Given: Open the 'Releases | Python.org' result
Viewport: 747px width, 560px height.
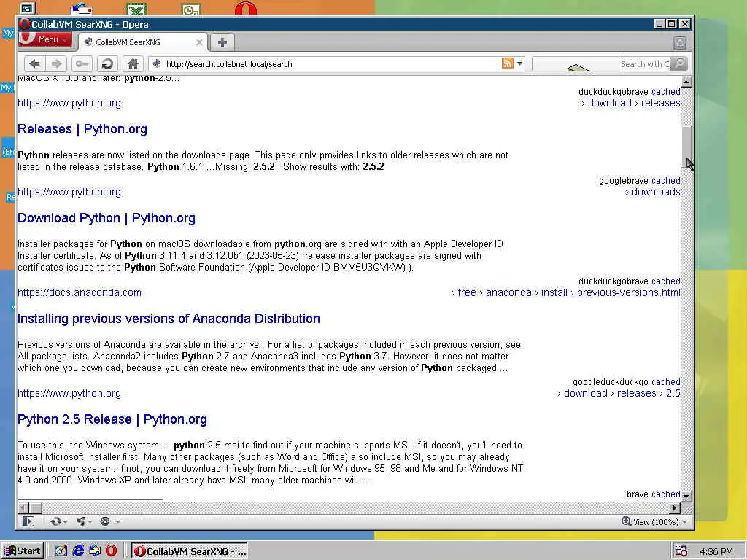Looking at the screenshot, I should pyautogui.click(x=82, y=129).
